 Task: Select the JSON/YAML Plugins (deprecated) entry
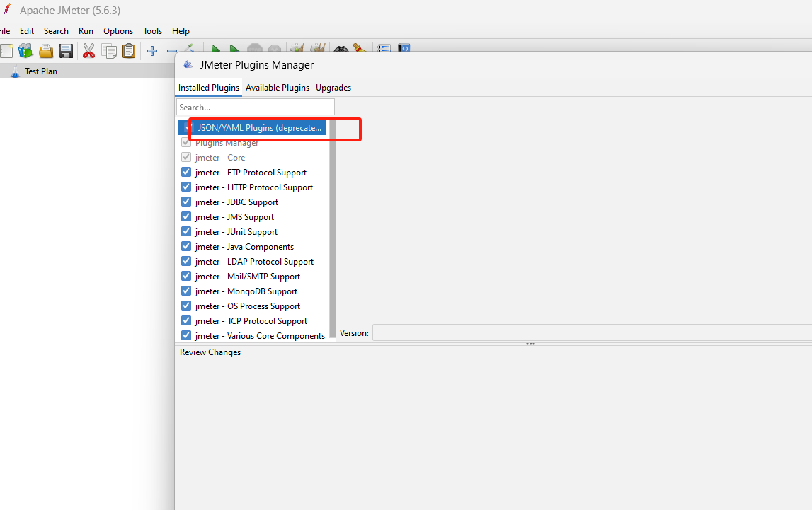(x=253, y=128)
